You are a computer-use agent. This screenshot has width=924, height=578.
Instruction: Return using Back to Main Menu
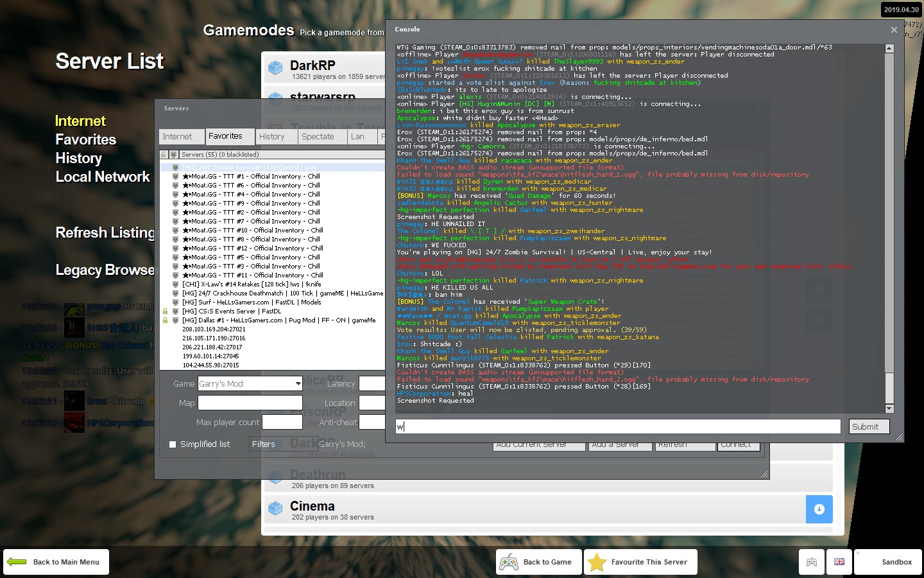click(x=56, y=562)
